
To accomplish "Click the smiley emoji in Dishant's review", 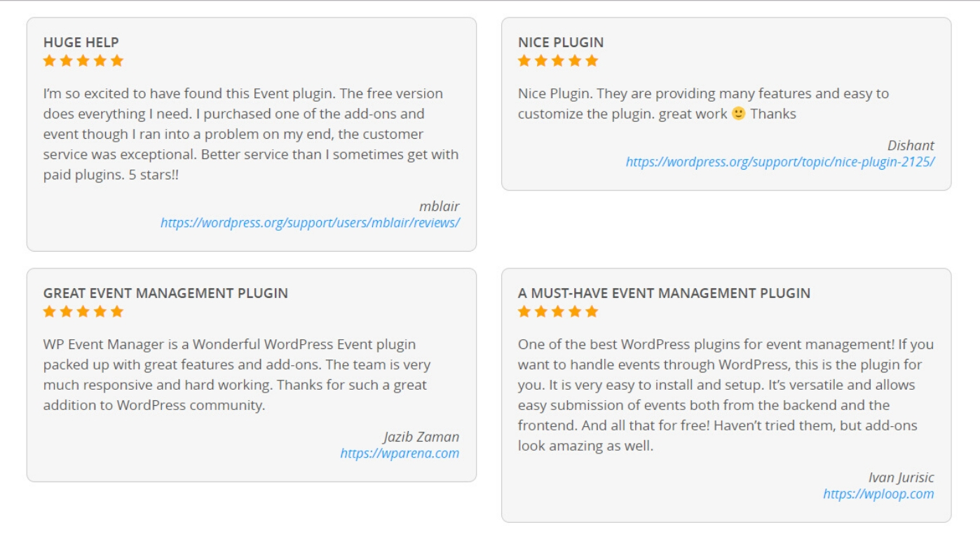I will point(738,113).
